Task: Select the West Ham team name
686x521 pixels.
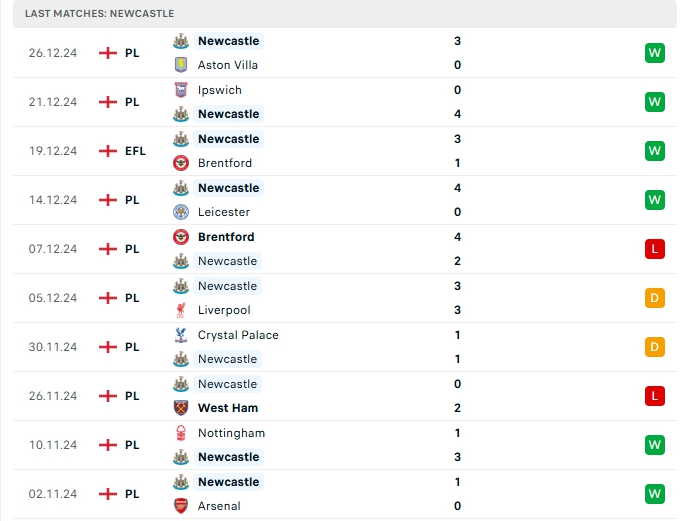Action: coord(228,408)
